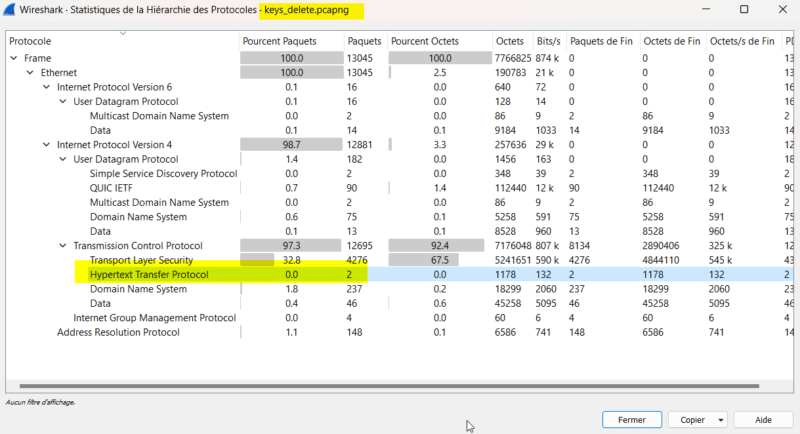Select Domain Name System under UDP IPv4

[399, 217]
